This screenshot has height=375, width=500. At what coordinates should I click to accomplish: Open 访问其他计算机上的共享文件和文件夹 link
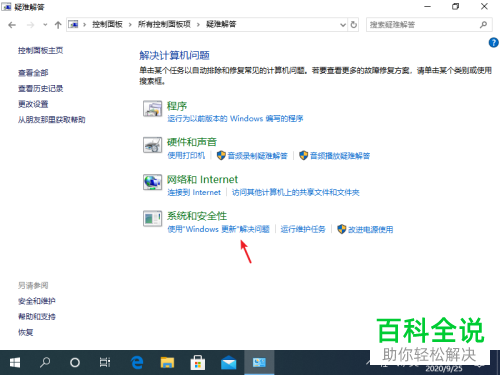click(x=296, y=192)
